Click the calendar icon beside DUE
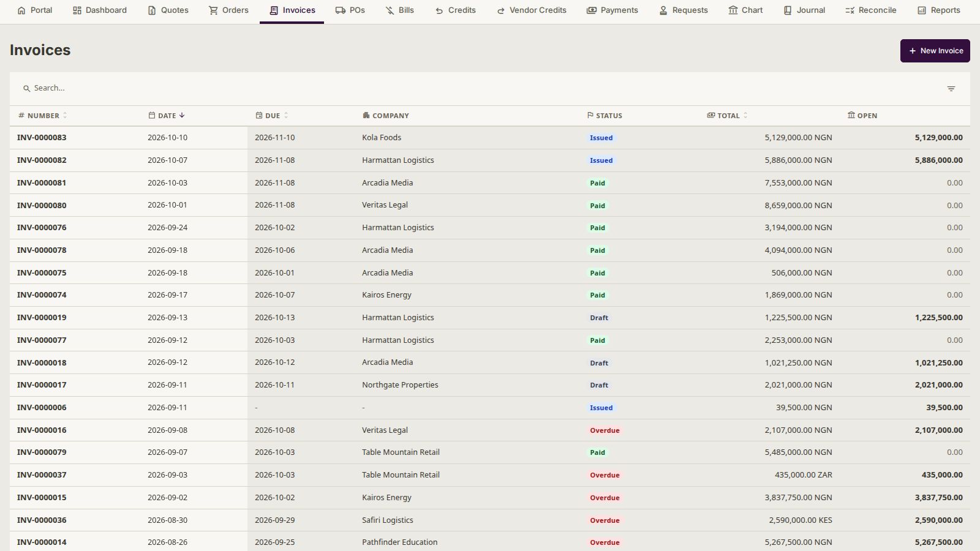 [x=259, y=115]
